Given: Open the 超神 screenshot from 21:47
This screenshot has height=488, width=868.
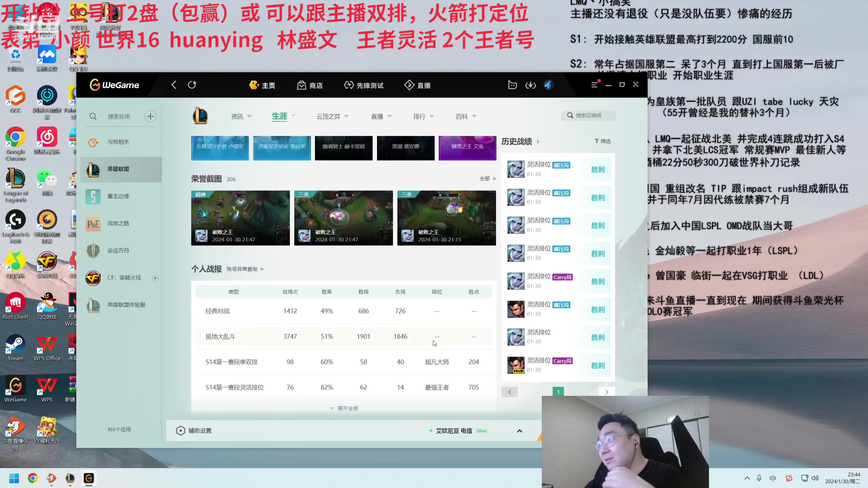Looking at the screenshot, I should pyautogui.click(x=240, y=218).
